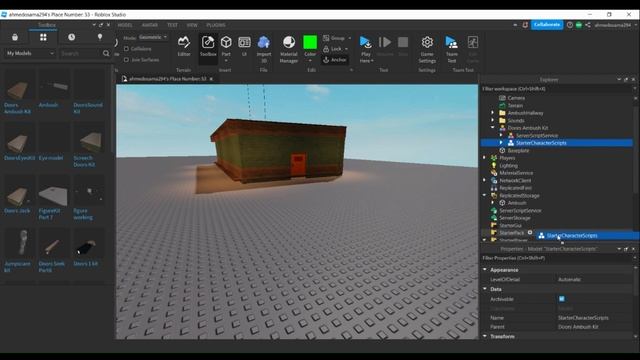Click Import 3D in the ribbon
The image size is (640, 360).
click(264, 49)
